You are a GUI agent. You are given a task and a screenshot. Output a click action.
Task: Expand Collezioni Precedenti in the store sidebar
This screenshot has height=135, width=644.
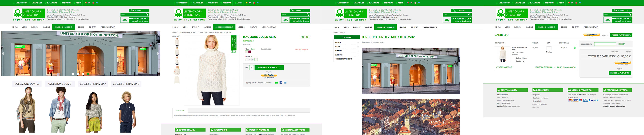(358, 59)
